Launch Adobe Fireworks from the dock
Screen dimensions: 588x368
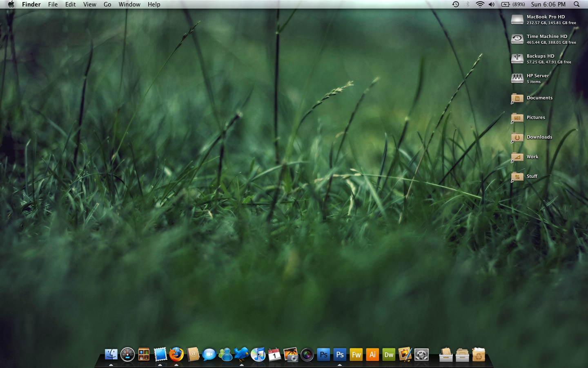356,355
